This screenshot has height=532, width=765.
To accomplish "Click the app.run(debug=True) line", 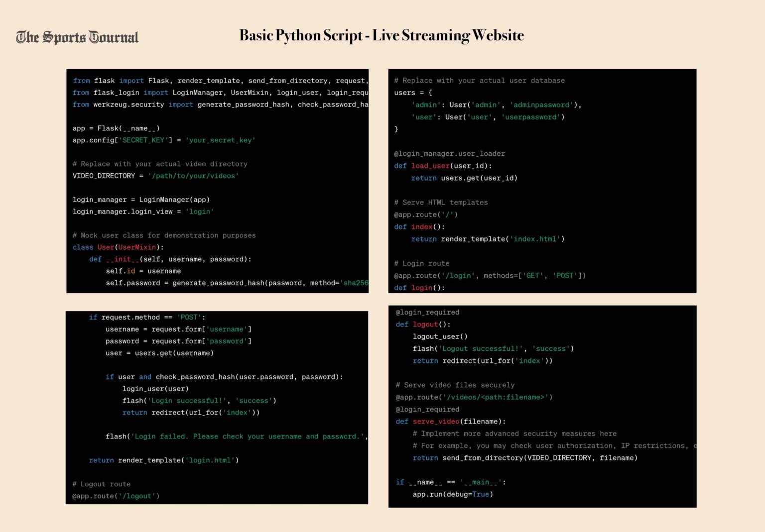I will coord(453,495).
